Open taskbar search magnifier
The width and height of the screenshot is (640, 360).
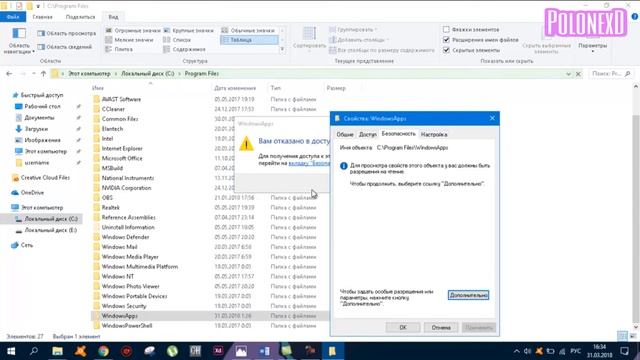click(x=34, y=351)
